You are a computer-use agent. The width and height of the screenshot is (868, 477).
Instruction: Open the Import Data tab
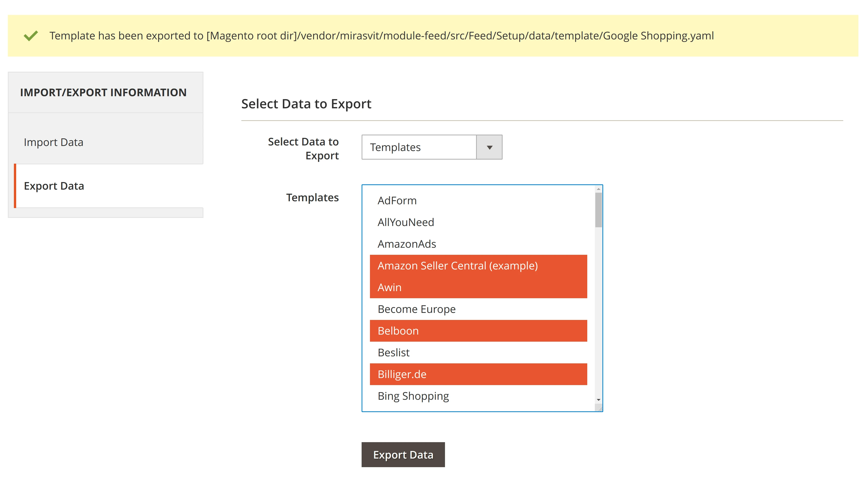click(x=54, y=142)
